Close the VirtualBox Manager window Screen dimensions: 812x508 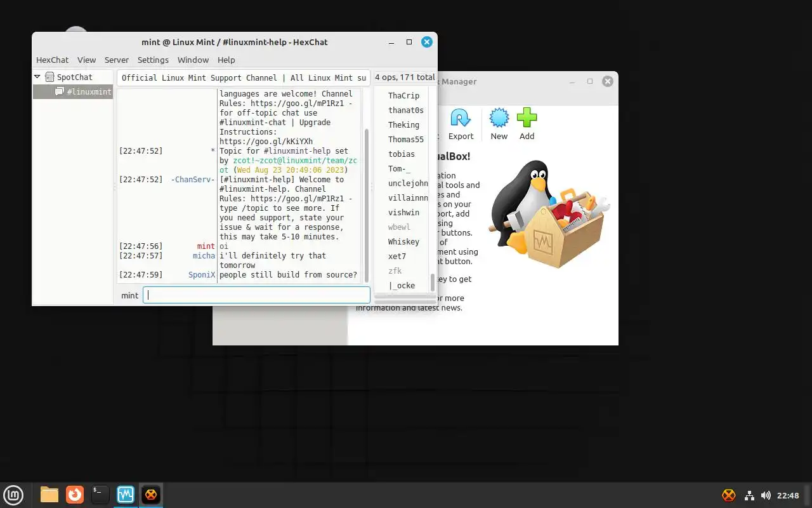608,81
